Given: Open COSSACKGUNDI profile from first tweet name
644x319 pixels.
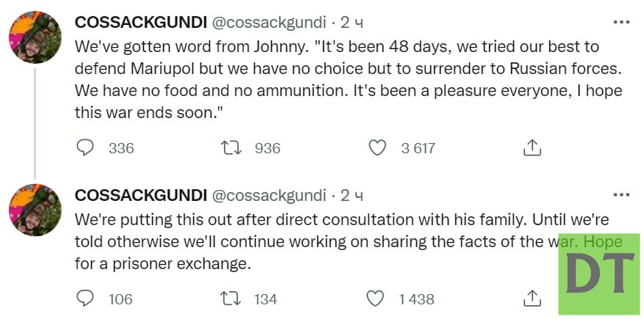Looking at the screenshot, I should (140, 23).
